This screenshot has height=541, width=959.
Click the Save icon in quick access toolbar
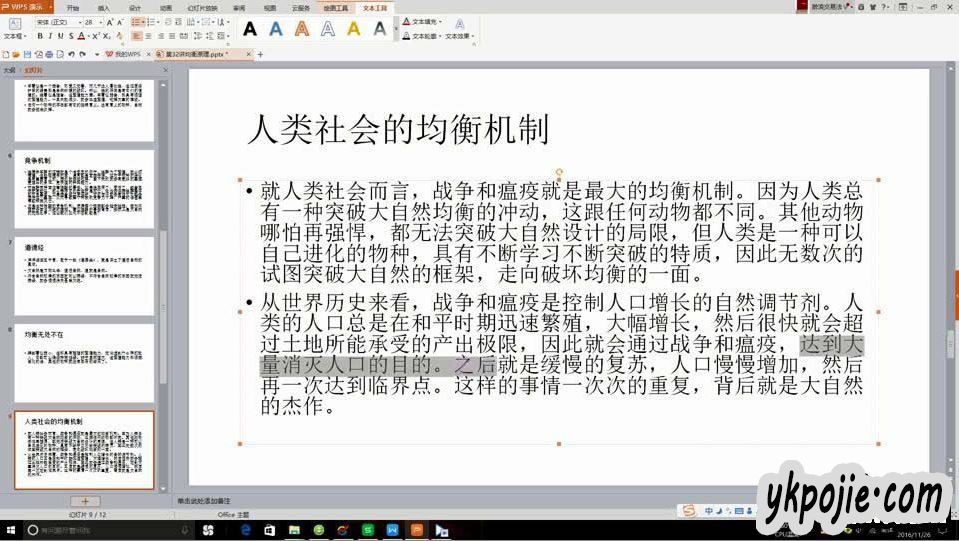pos(26,54)
